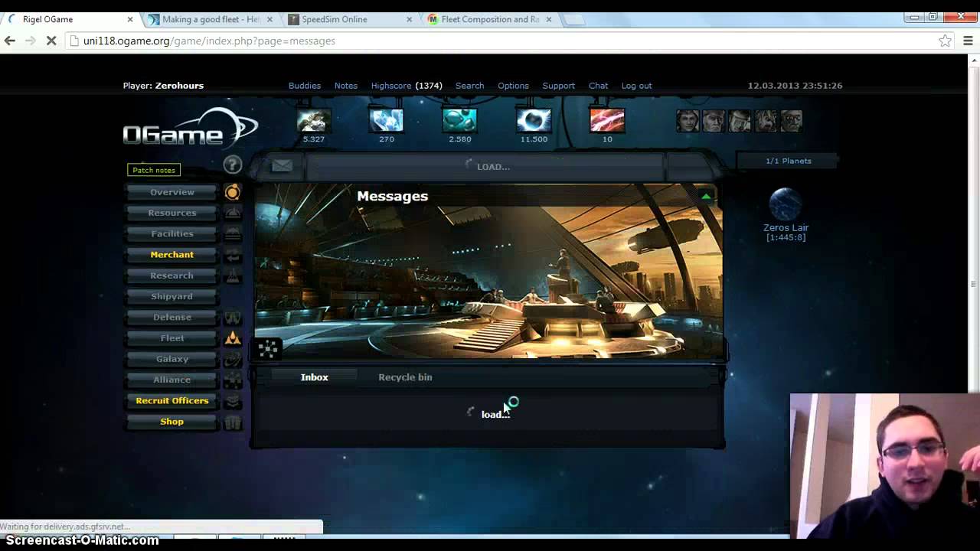Click the Player: Zerohours text
Screen dimensions: 980x551
pos(163,86)
